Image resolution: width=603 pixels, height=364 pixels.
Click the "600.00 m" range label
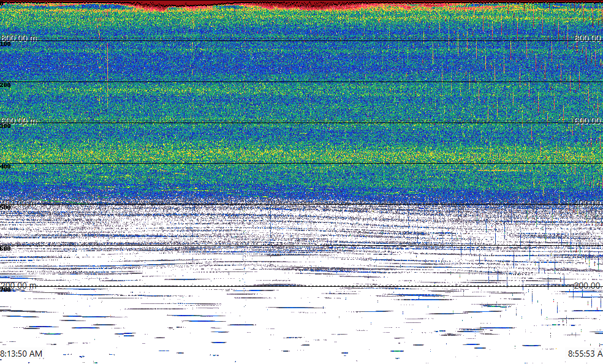(18, 120)
